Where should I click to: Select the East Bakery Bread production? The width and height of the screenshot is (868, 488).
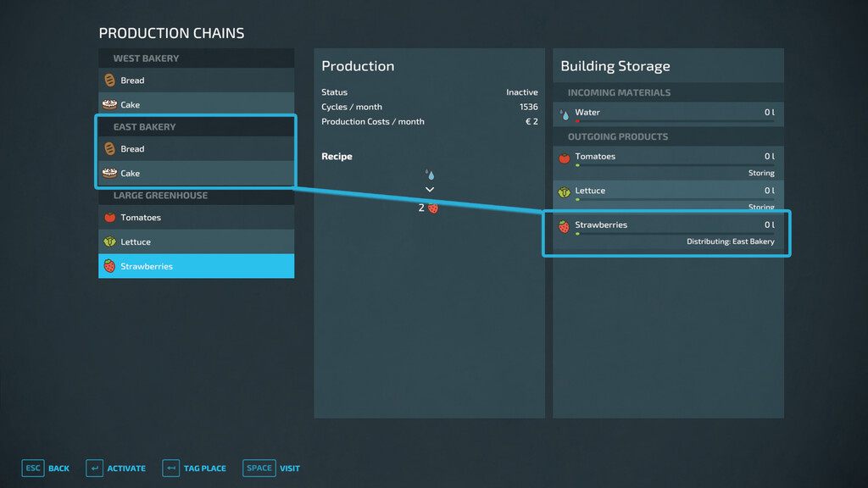point(196,149)
